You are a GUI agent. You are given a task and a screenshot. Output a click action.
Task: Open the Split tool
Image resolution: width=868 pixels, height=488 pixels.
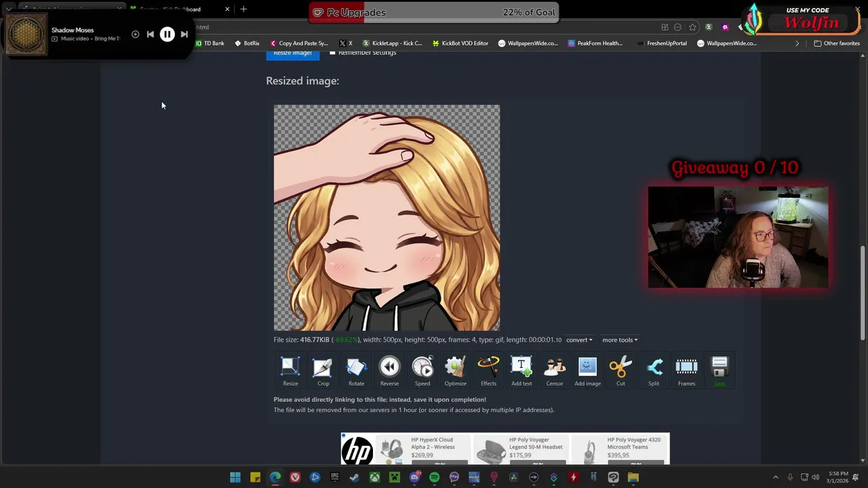coord(654,371)
